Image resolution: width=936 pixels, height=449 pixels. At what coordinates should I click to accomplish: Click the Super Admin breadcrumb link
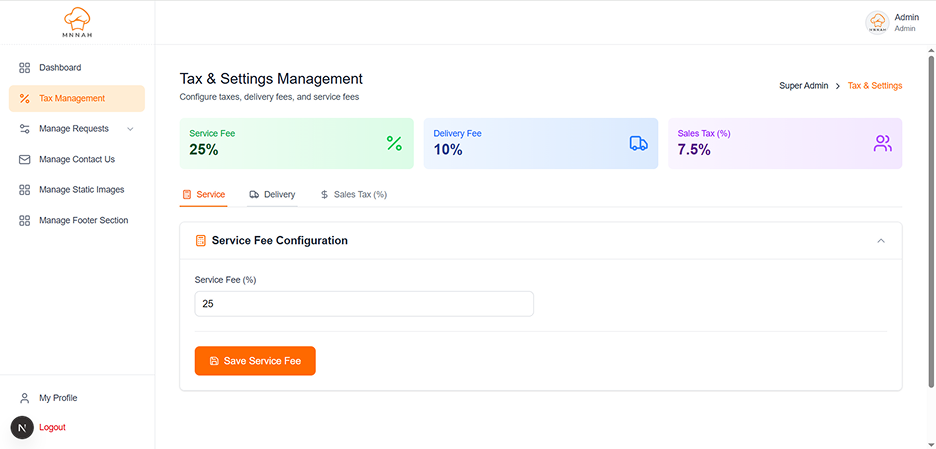[803, 86]
